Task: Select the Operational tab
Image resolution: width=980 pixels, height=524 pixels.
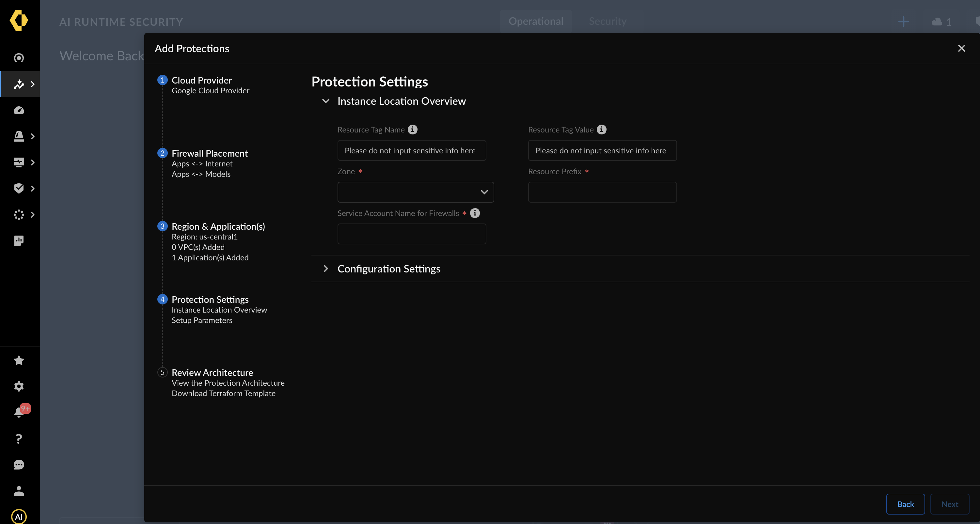Action: [x=536, y=21]
